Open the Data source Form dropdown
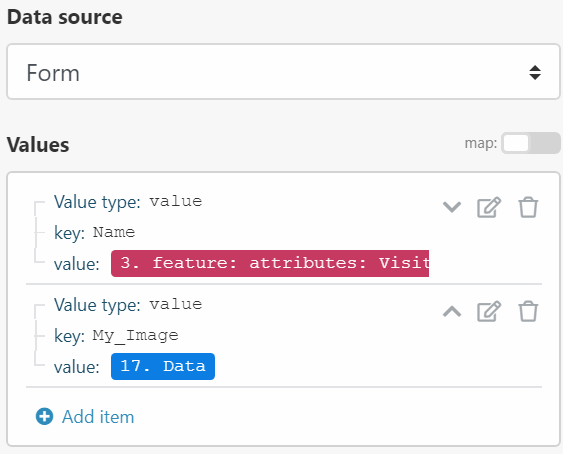Screen dimensions: 563x454 283,71
